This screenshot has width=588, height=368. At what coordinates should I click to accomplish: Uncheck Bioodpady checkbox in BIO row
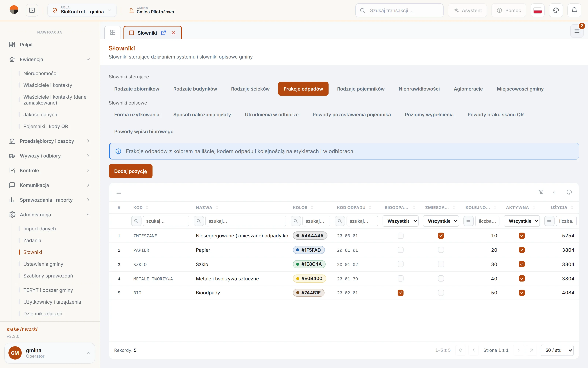401,293
